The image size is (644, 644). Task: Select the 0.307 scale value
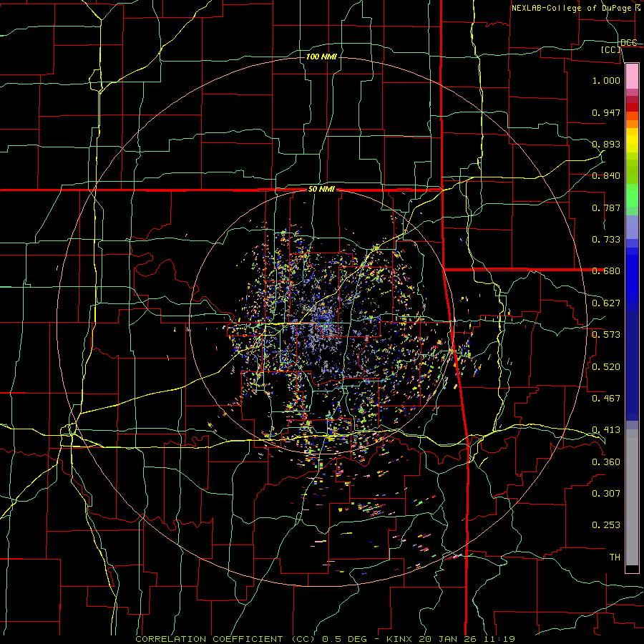click(606, 493)
